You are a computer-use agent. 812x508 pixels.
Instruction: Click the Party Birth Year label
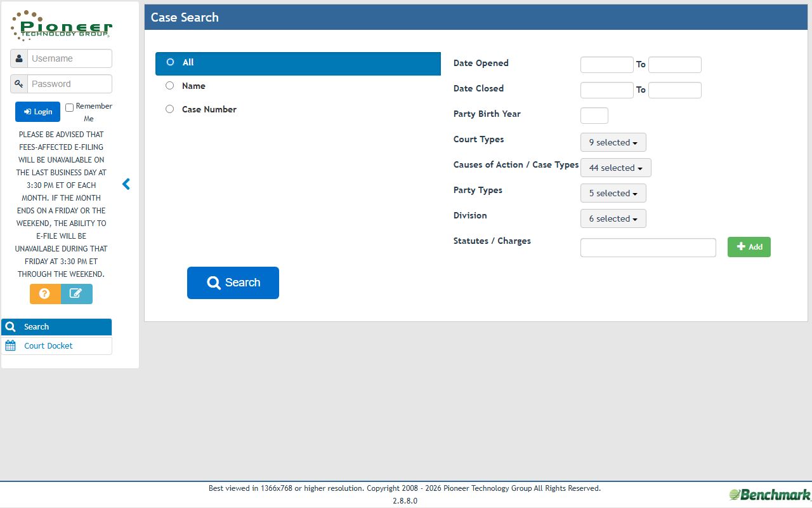(487, 114)
